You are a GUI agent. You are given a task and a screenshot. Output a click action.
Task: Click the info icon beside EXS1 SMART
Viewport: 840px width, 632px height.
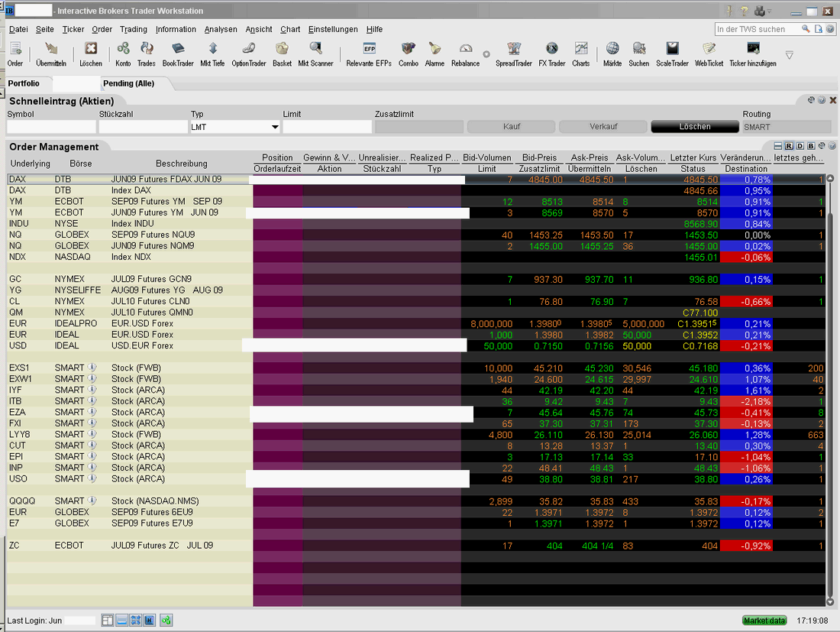(93, 368)
